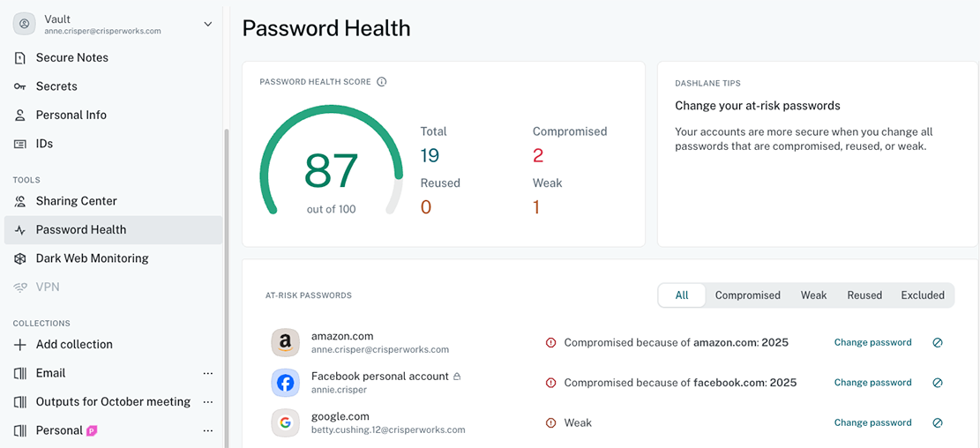Open Outputs for October meeting options menu
Viewport: 980px width, 448px height.
tap(208, 402)
